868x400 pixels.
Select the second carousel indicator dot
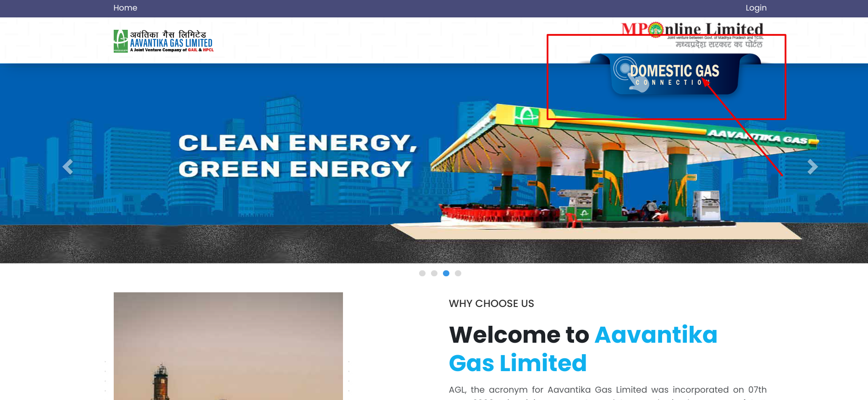(434, 273)
